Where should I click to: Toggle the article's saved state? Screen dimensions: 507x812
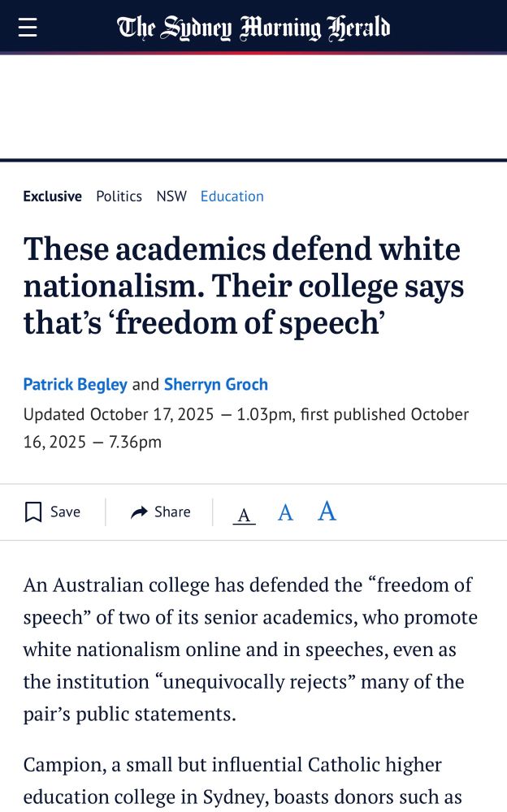pyautogui.click(x=52, y=512)
